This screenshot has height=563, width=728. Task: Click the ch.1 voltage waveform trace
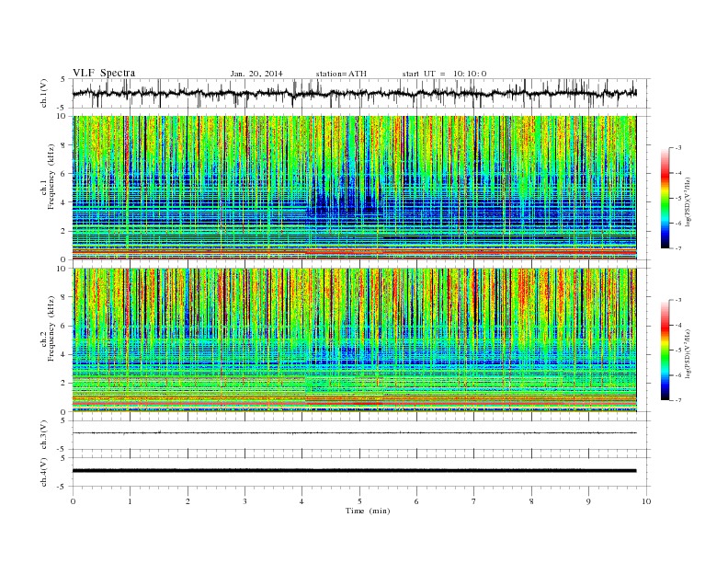coord(354,93)
